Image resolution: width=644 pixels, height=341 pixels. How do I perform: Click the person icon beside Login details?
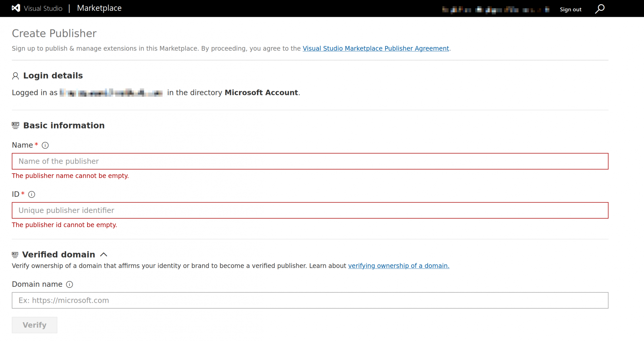[15, 76]
